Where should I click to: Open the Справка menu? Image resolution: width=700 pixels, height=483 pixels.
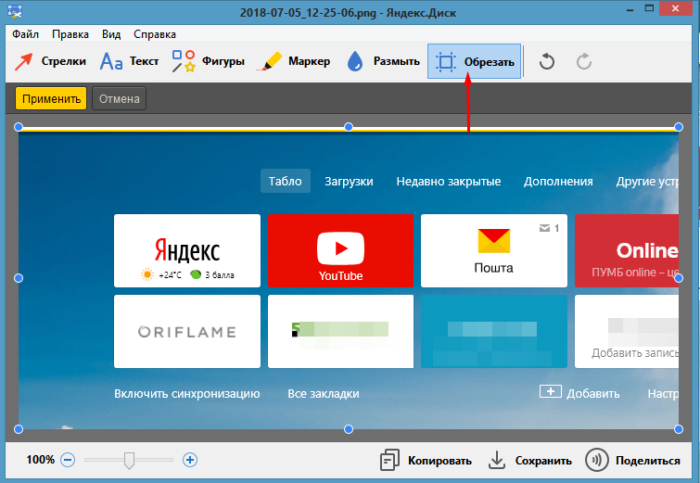click(x=154, y=34)
